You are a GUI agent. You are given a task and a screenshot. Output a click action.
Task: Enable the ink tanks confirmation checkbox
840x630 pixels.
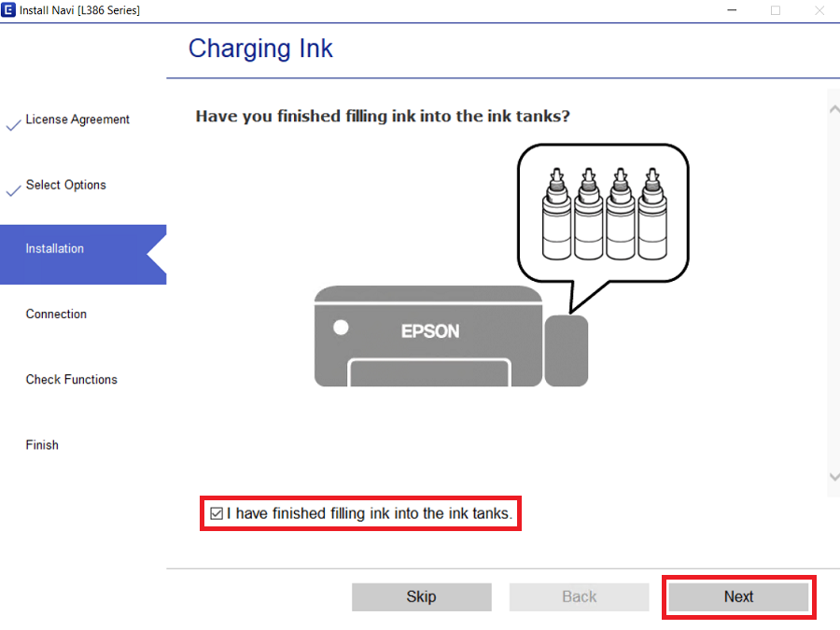click(x=216, y=511)
